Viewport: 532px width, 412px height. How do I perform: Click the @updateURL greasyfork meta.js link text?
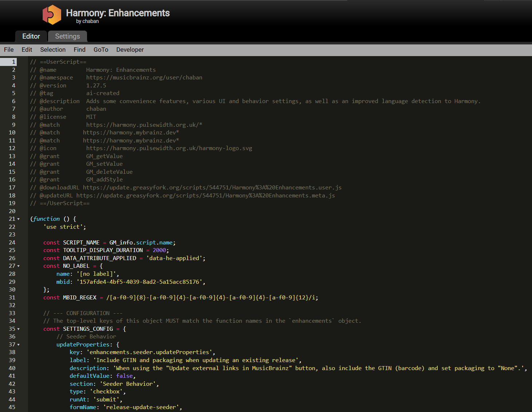pos(206,196)
